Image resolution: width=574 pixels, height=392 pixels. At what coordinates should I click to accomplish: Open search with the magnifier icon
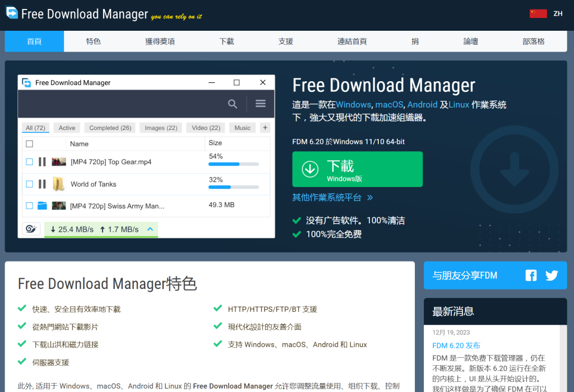(x=233, y=104)
